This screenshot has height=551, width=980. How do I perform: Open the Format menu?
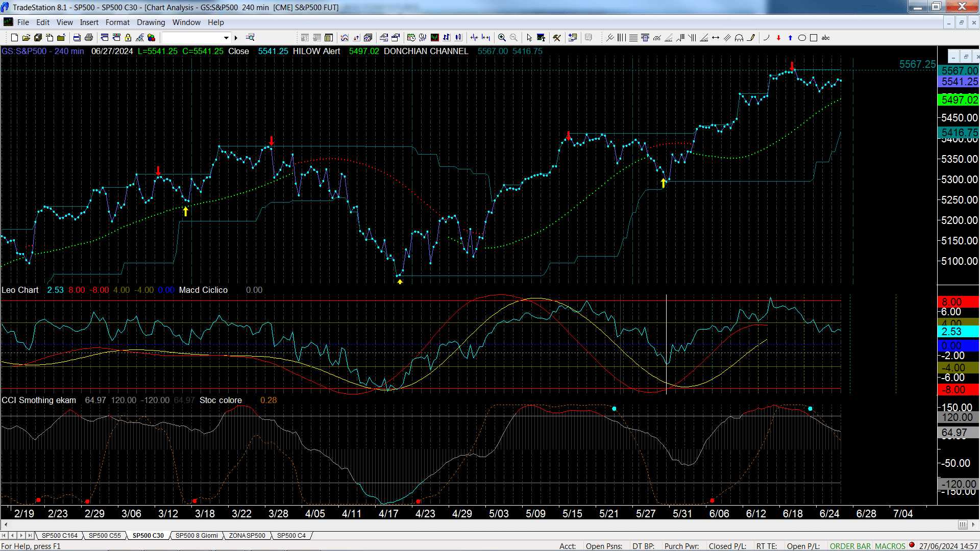tap(117, 22)
